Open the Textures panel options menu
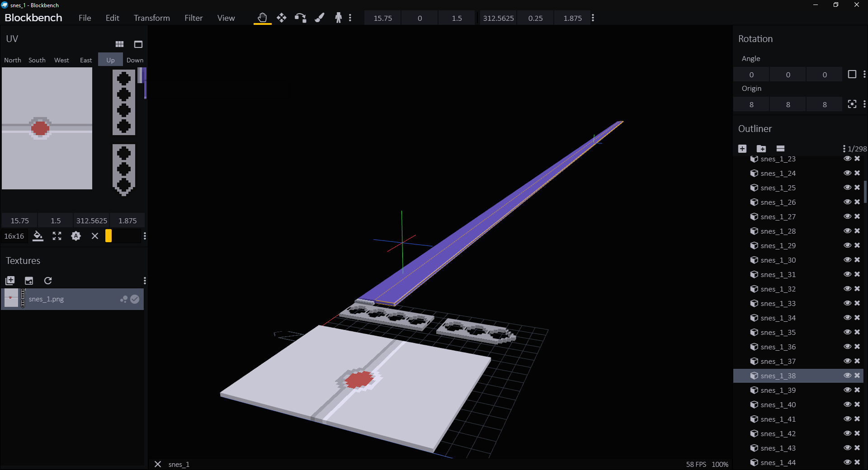 click(145, 281)
